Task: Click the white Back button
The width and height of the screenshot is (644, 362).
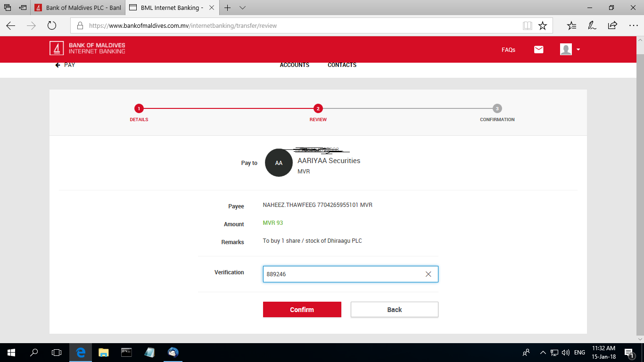Action: pyautogui.click(x=395, y=310)
